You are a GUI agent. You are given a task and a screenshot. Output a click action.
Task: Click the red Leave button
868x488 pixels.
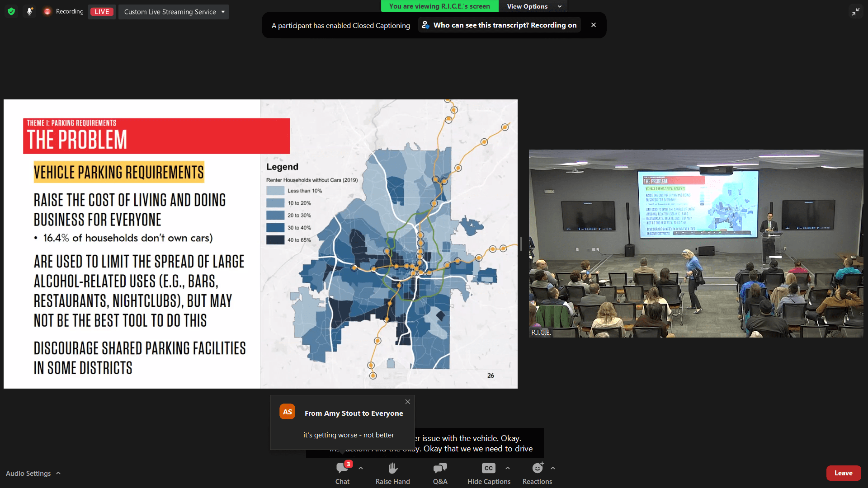point(843,473)
